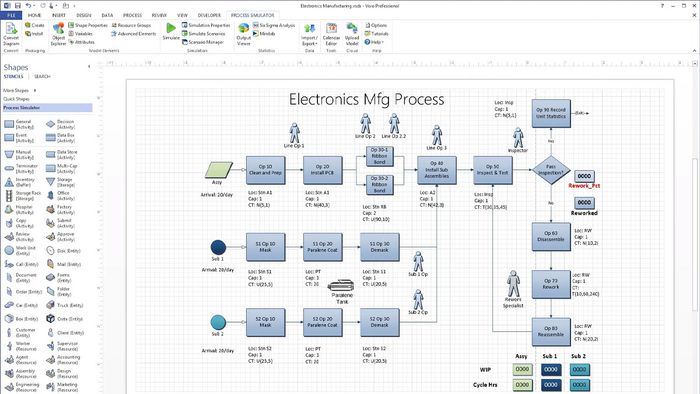Switch to the DEVELOPER ribbon tab
Image resolution: width=700 pixels, height=394 pixels.
click(209, 15)
